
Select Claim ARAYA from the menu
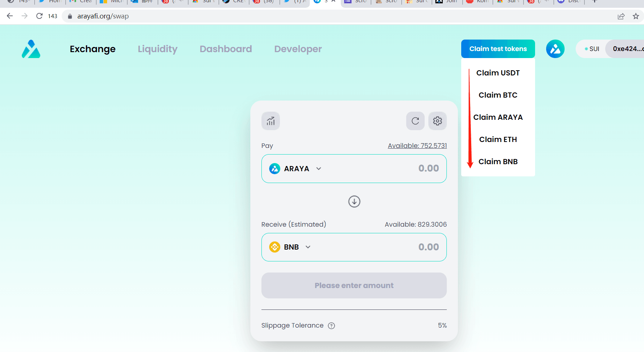(x=498, y=117)
